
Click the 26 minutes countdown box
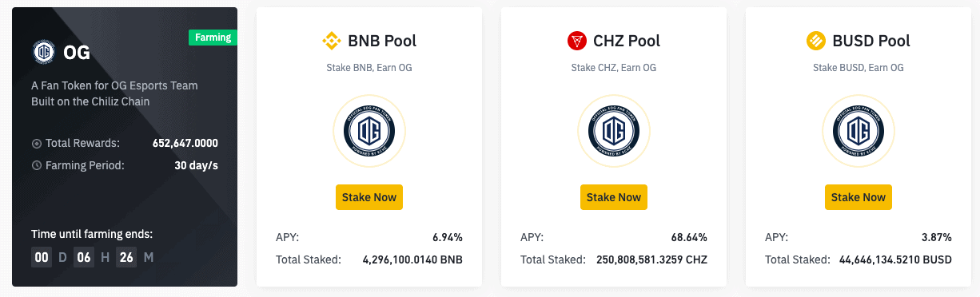click(x=126, y=258)
